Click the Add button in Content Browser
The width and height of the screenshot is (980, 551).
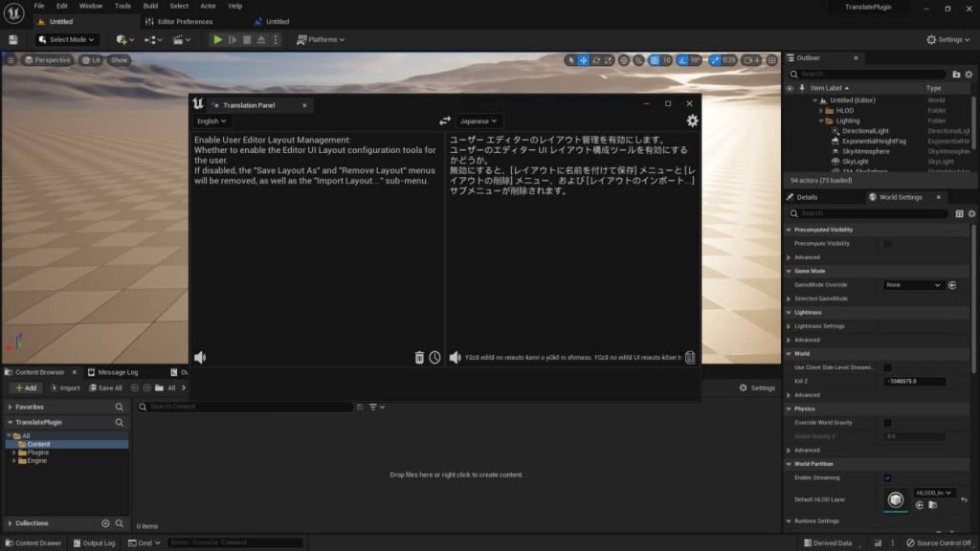(26, 388)
